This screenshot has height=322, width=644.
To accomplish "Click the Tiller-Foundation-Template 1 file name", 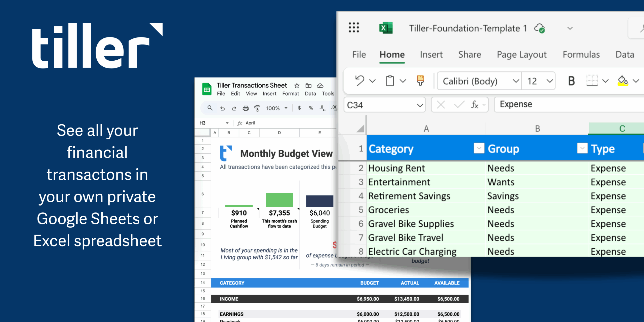I will (x=468, y=28).
